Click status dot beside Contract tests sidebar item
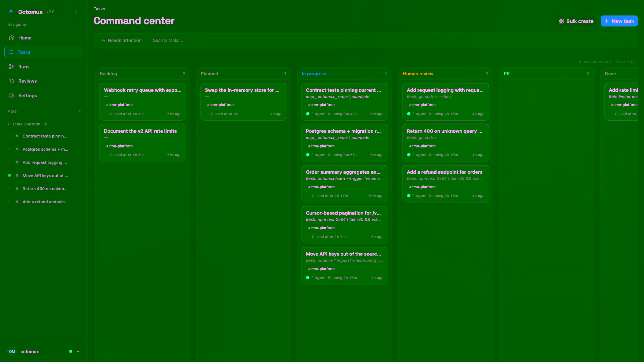 (10, 136)
